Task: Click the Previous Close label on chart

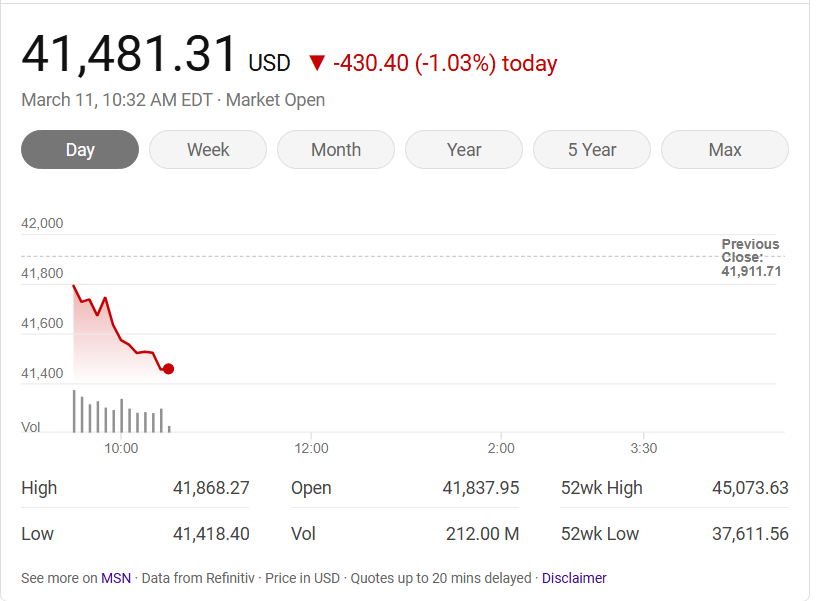Action: [x=750, y=251]
